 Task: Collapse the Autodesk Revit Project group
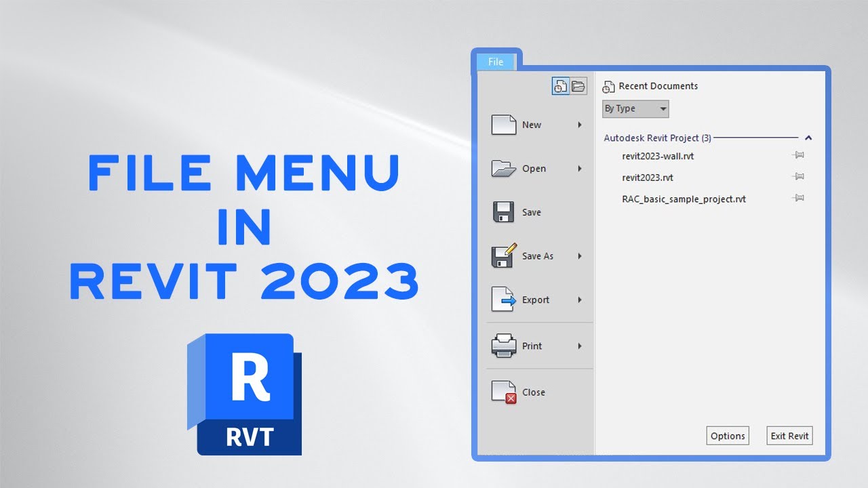(808, 138)
